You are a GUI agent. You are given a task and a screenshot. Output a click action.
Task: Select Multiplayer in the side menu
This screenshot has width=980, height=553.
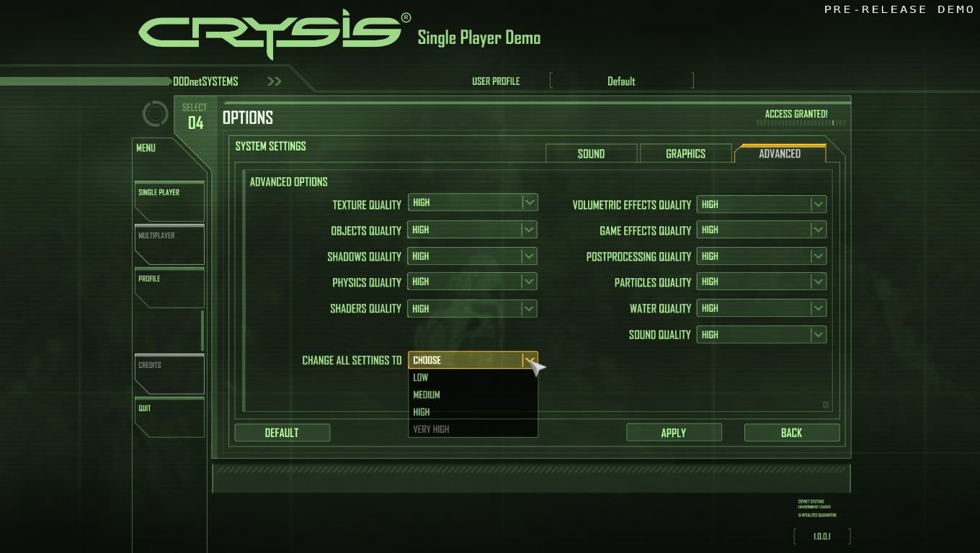tap(169, 244)
